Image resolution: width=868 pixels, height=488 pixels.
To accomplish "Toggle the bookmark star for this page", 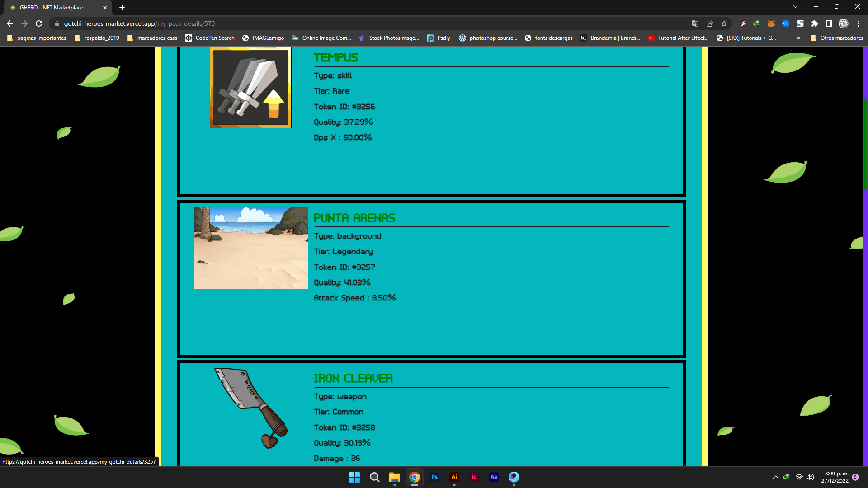I will tap(725, 23).
